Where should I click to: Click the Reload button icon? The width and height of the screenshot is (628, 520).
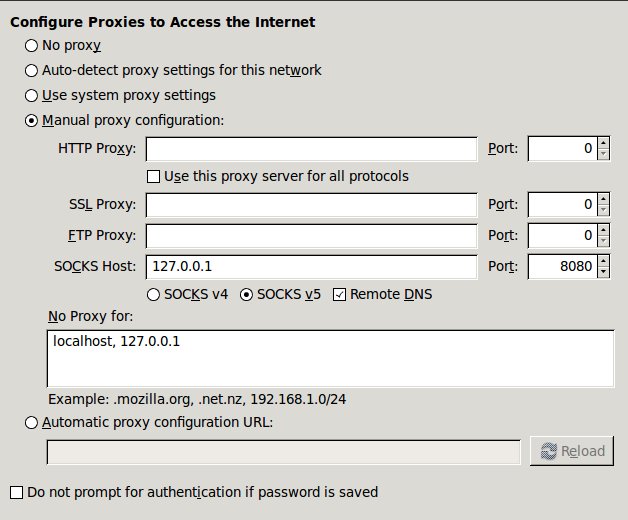point(549,451)
